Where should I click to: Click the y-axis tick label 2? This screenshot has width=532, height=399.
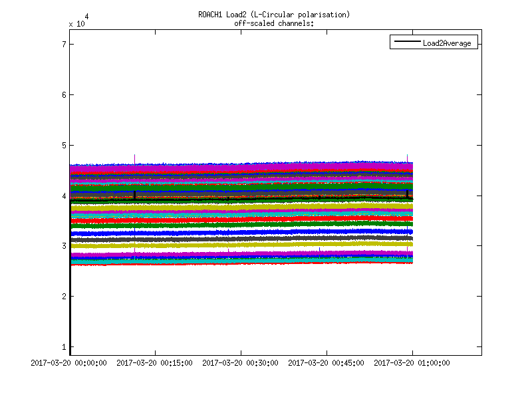[x=63, y=297]
